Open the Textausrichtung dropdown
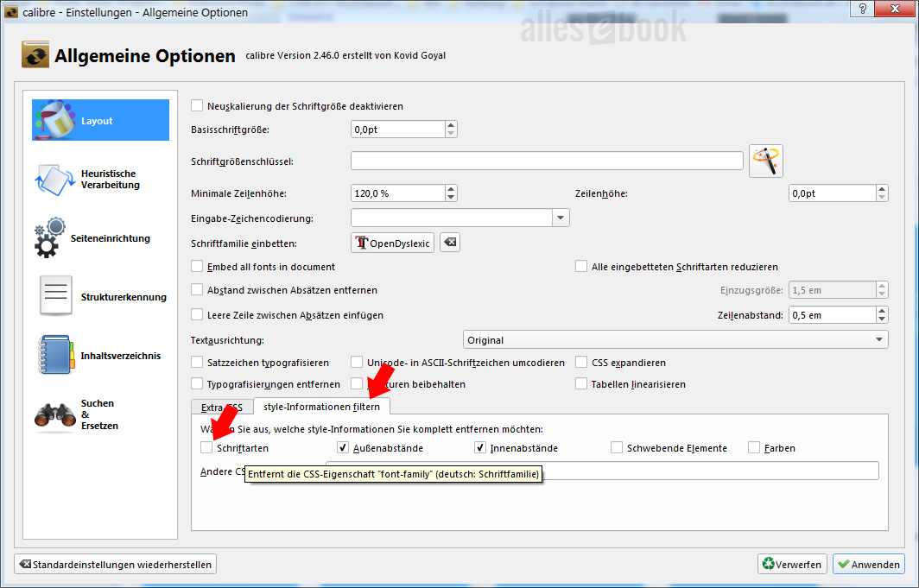 (675, 339)
